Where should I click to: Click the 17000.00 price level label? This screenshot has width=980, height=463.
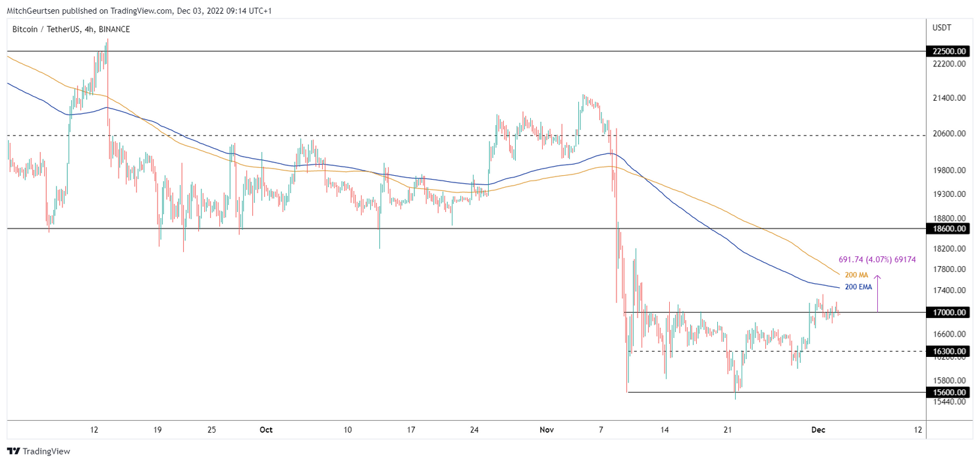pos(949,312)
